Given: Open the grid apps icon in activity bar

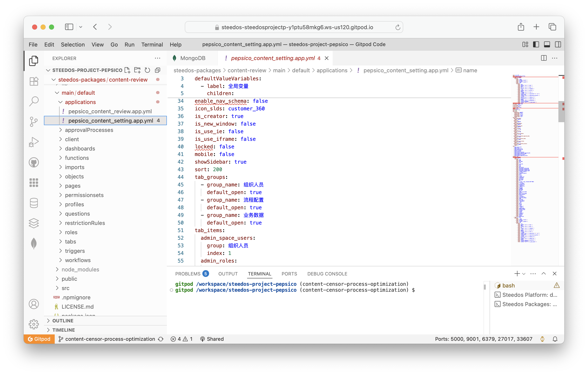Looking at the screenshot, I should click(34, 182).
